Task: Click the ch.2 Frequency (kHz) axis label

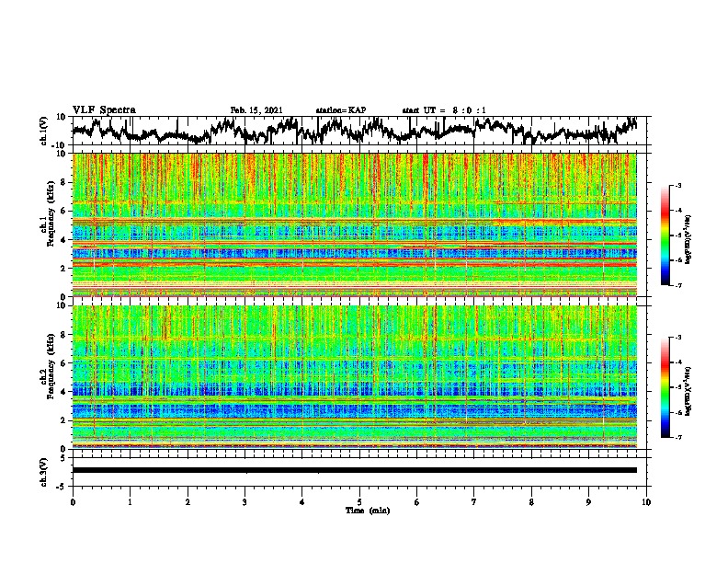Action: click(48, 366)
